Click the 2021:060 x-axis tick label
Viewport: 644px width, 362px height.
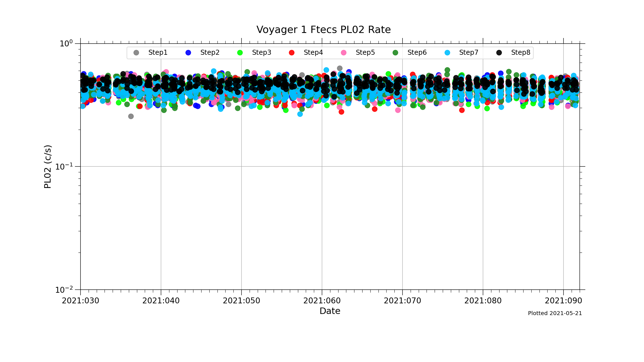click(x=322, y=301)
